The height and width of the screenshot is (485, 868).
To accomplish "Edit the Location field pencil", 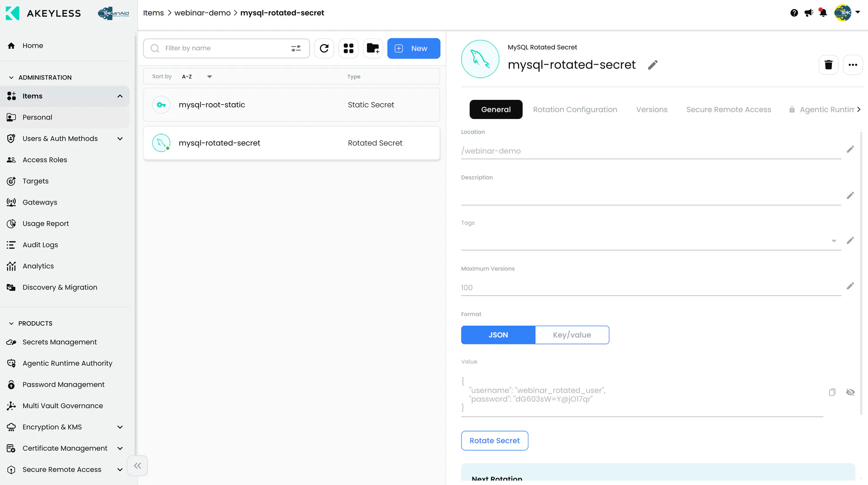I will [x=850, y=149].
